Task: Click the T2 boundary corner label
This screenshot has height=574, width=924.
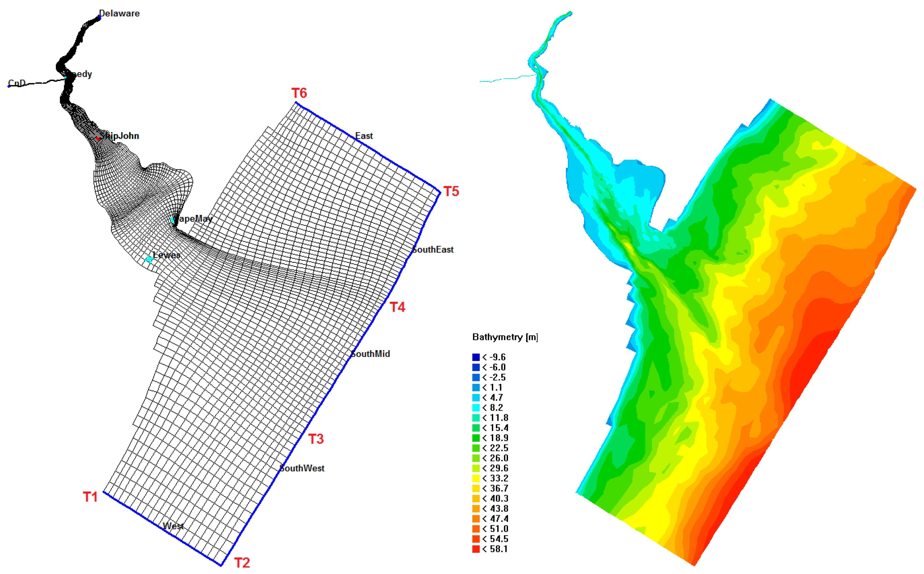Action: coord(242,563)
